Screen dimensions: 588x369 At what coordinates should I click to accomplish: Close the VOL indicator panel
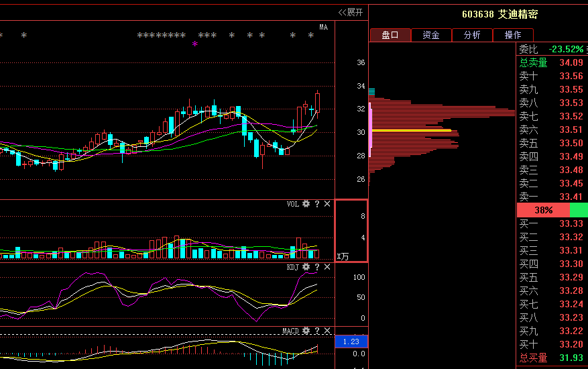[x=327, y=204]
